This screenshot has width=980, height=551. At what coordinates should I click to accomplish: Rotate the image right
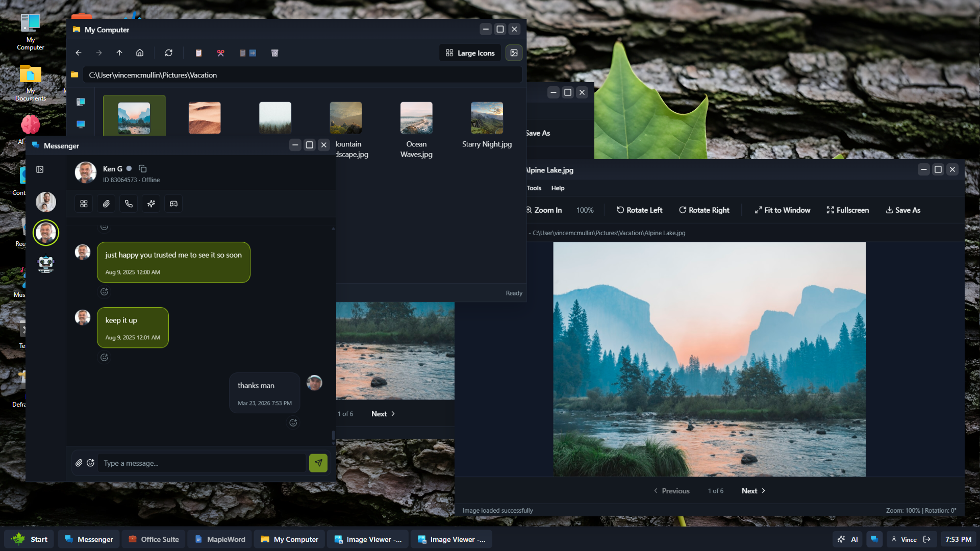pyautogui.click(x=705, y=210)
